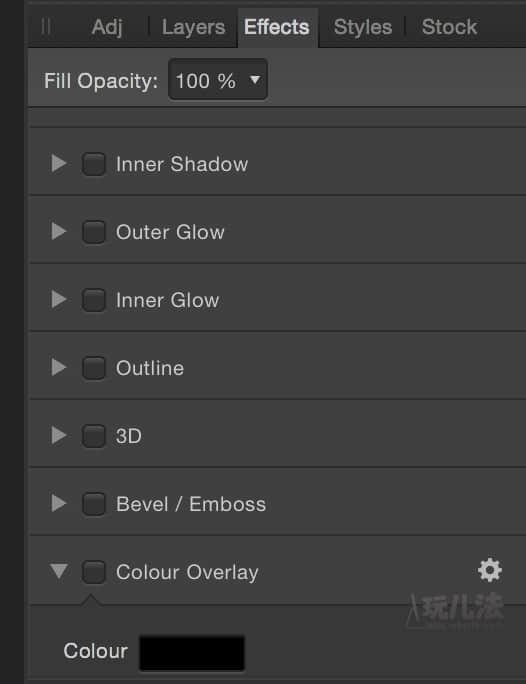Screen dimensions: 526x684
Task: Click the panel drag handle grip
Action: (46, 27)
